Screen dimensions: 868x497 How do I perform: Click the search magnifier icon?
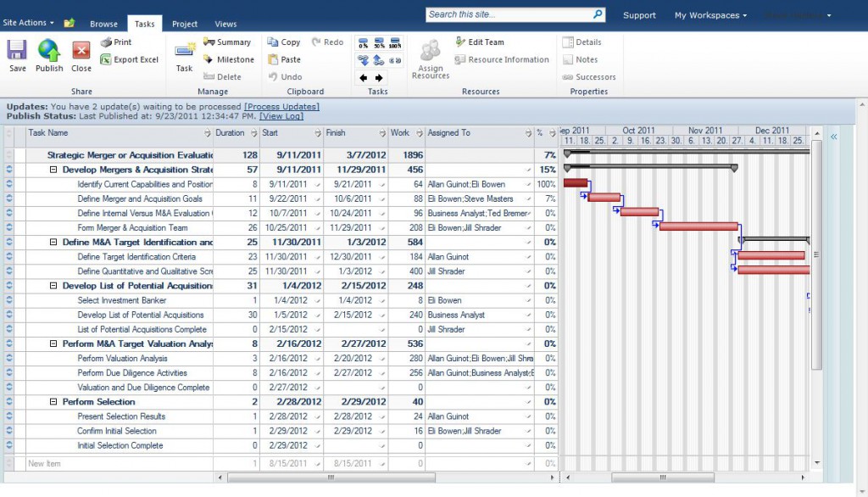click(598, 14)
